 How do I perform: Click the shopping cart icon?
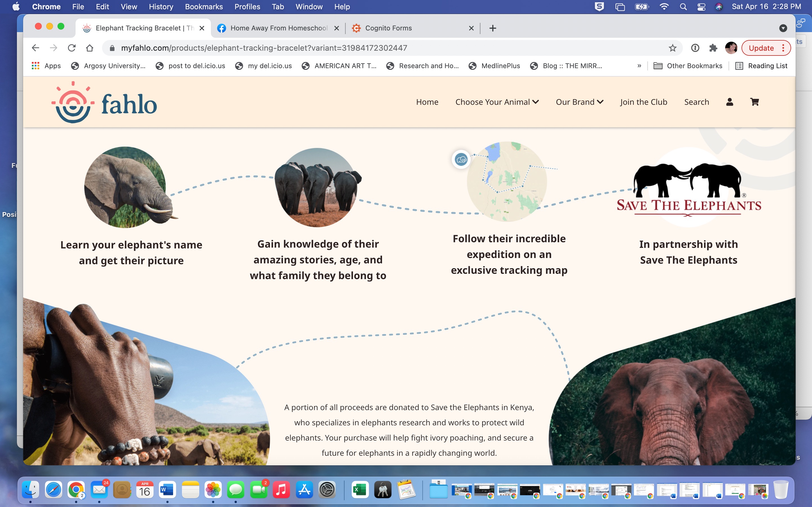click(754, 102)
